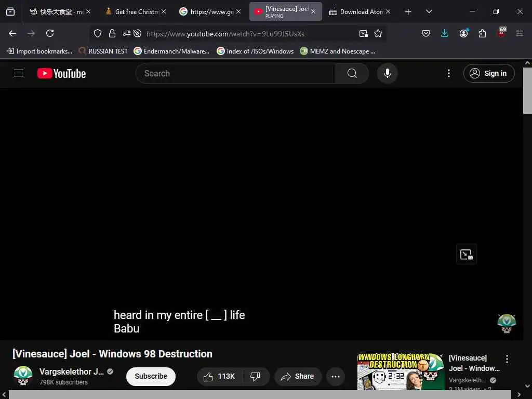Switch to the https://www.go Google tab
The height and width of the screenshot is (399, 532).
[x=210, y=11]
